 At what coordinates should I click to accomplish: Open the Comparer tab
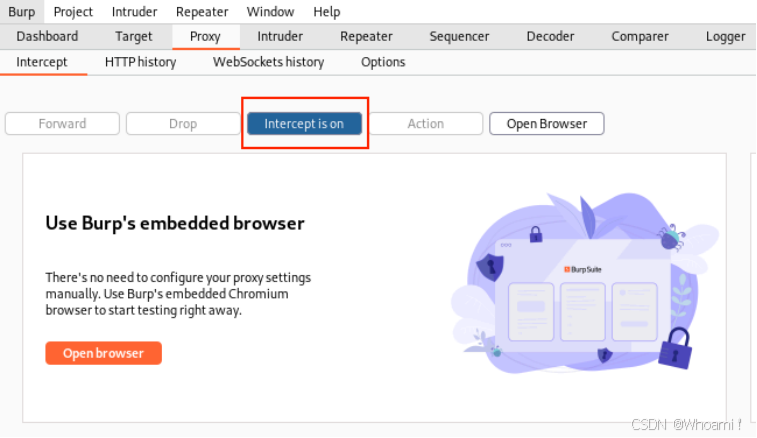640,36
